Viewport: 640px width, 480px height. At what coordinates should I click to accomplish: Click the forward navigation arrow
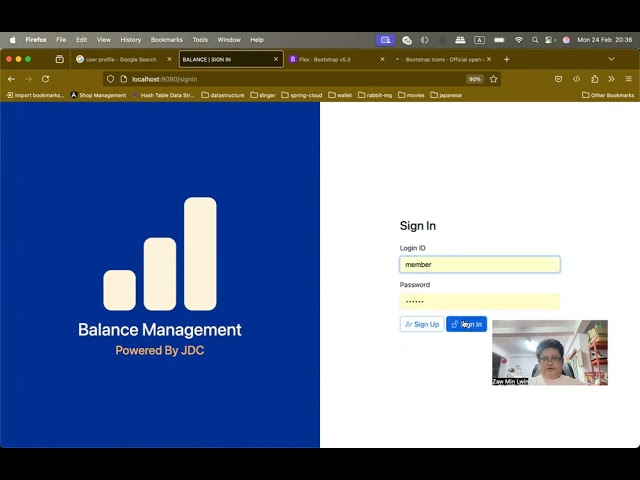pyautogui.click(x=28, y=79)
